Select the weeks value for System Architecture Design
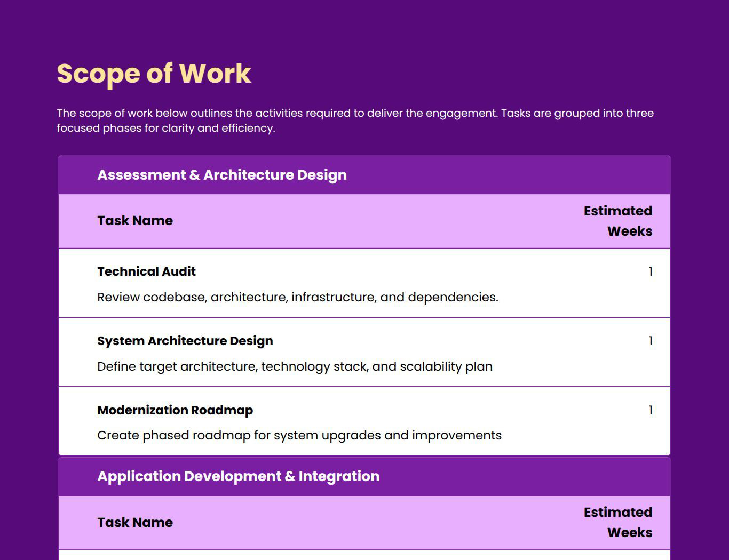This screenshot has width=729, height=560. pos(650,340)
